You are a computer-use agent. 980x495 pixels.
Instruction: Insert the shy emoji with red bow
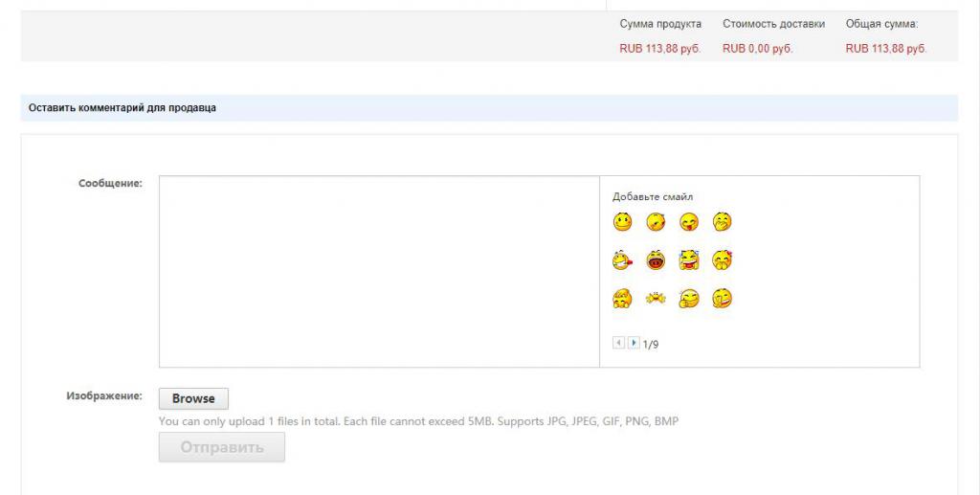pos(722,260)
